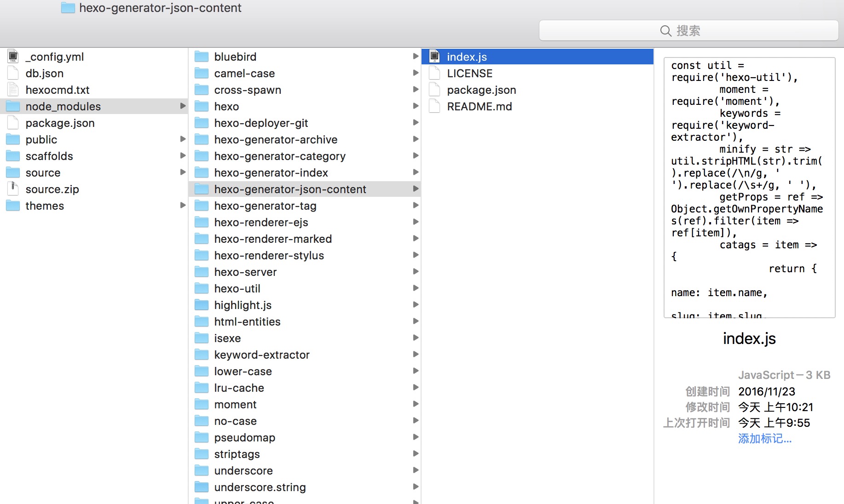Expand the scaffolds folder arrow
The image size is (844, 504).
pos(183,155)
